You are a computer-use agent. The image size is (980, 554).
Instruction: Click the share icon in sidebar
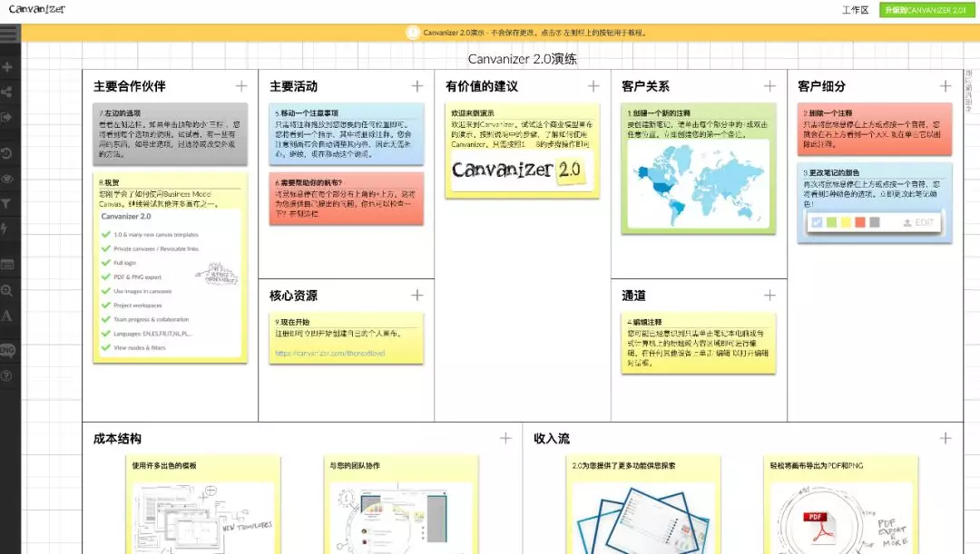8,92
